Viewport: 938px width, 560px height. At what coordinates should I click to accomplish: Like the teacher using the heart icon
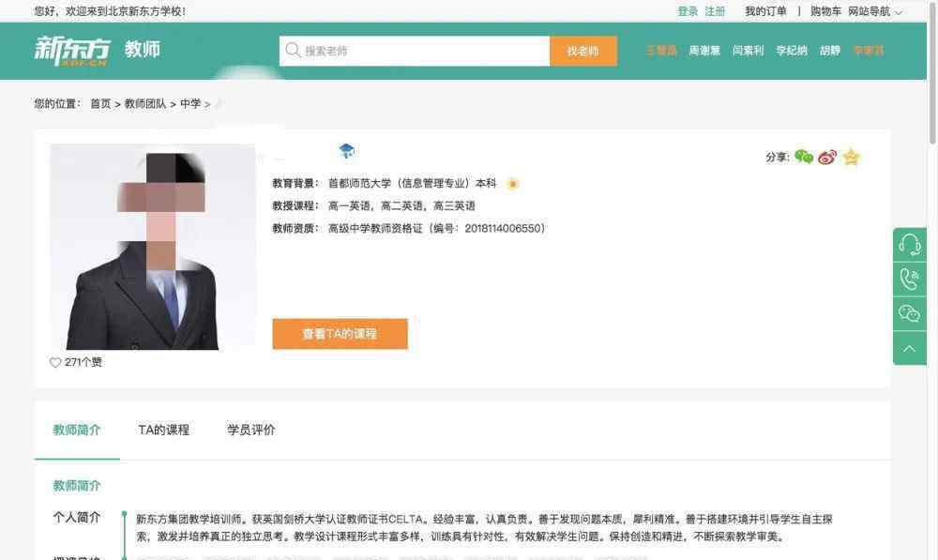(x=55, y=363)
